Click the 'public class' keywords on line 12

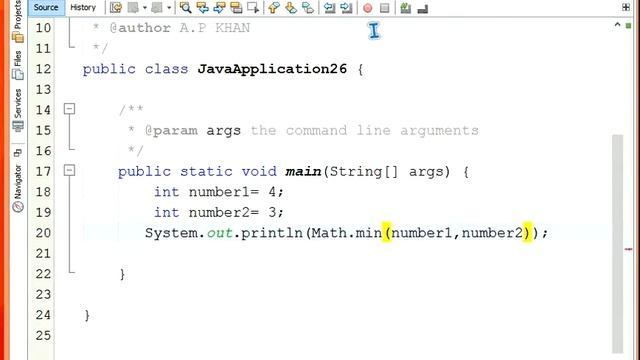136,69
